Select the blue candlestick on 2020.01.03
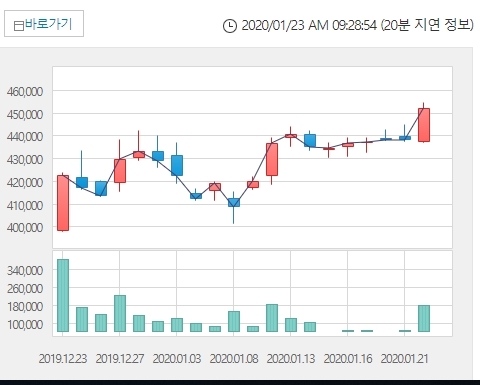Image resolution: width=480 pixels, height=385 pixels. coord(177,165)
